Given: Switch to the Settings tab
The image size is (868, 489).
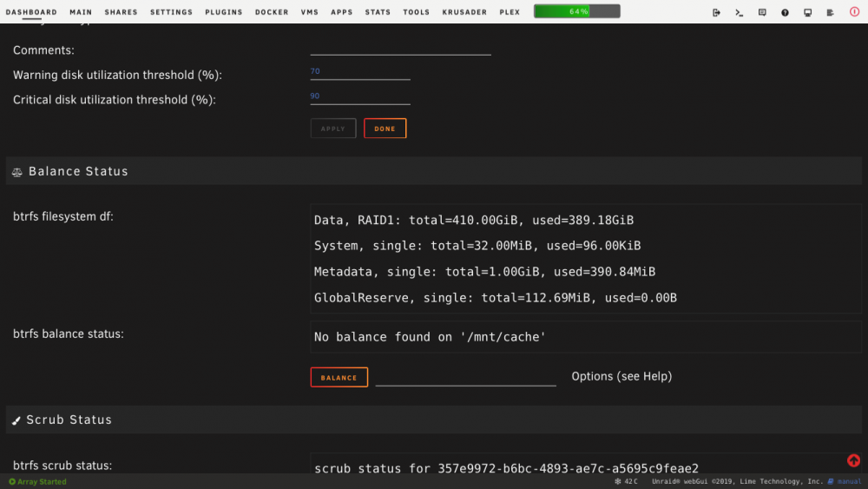Looking at the screenshot, I should (172, 12).
